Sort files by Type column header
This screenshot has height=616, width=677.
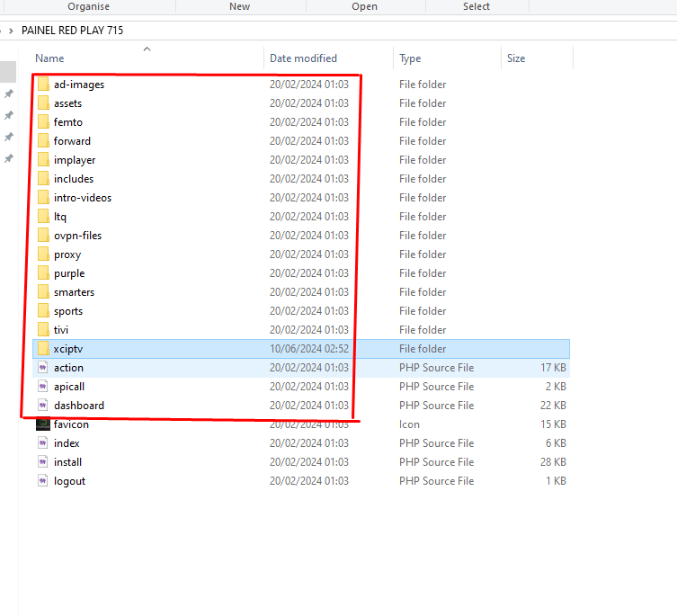click(410, 58)
